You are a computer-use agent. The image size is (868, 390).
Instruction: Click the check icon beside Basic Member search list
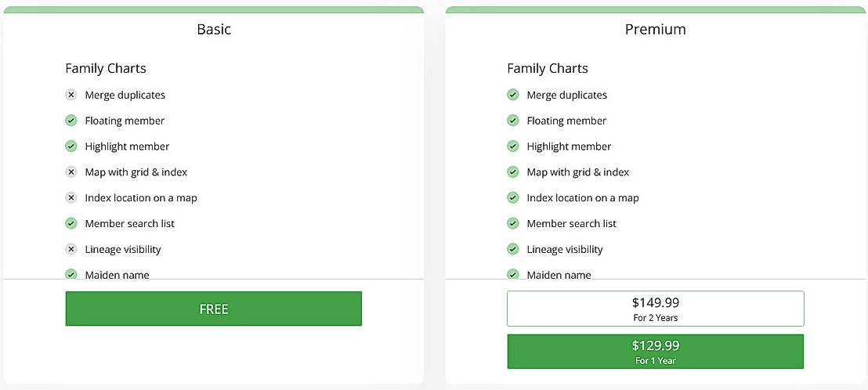[71, 223]
